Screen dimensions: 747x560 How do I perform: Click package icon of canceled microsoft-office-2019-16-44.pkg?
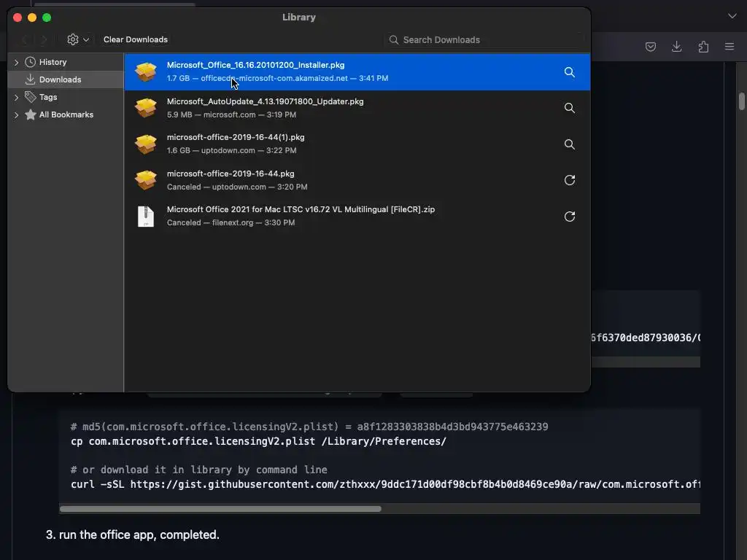(x=146, y=180)
